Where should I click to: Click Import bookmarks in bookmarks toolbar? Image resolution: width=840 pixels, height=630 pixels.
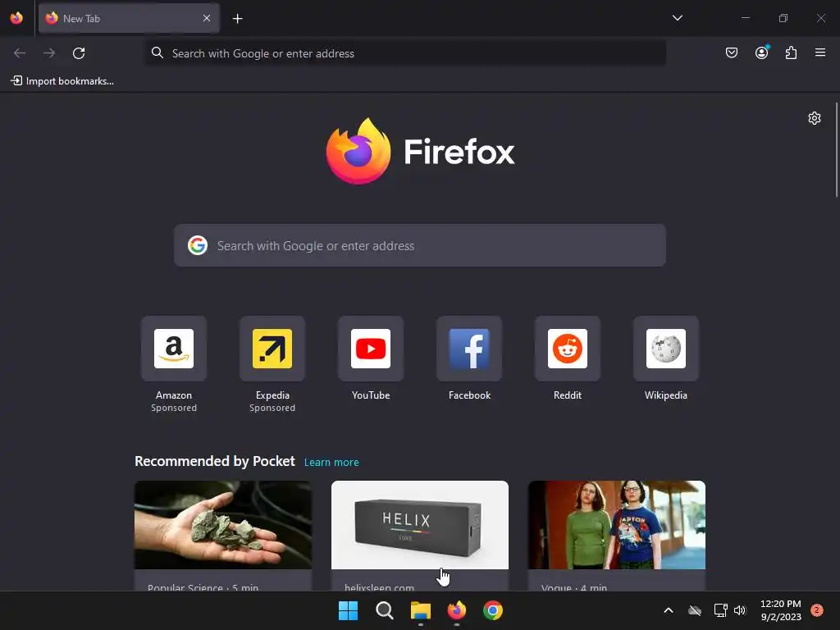pos(62,81)
